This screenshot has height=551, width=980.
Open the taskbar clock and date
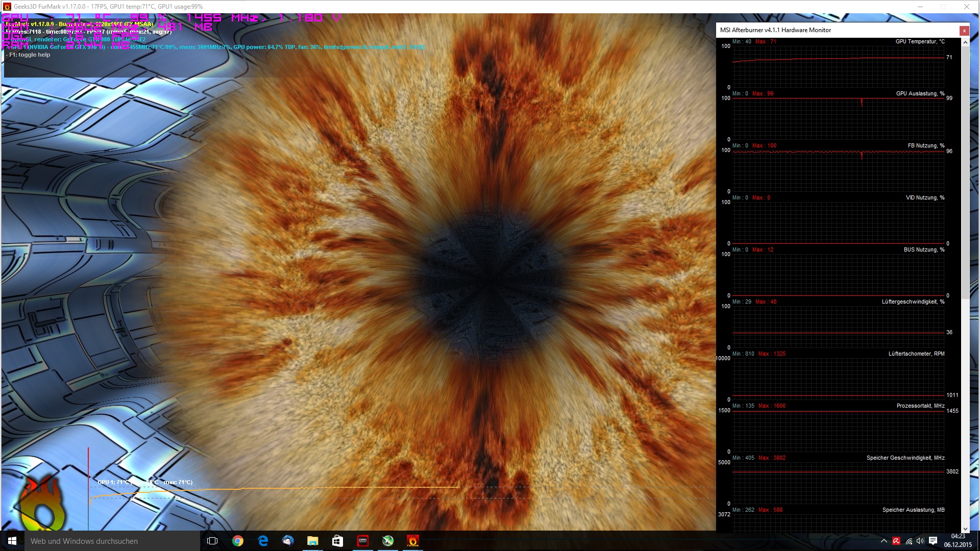point(958,541)
